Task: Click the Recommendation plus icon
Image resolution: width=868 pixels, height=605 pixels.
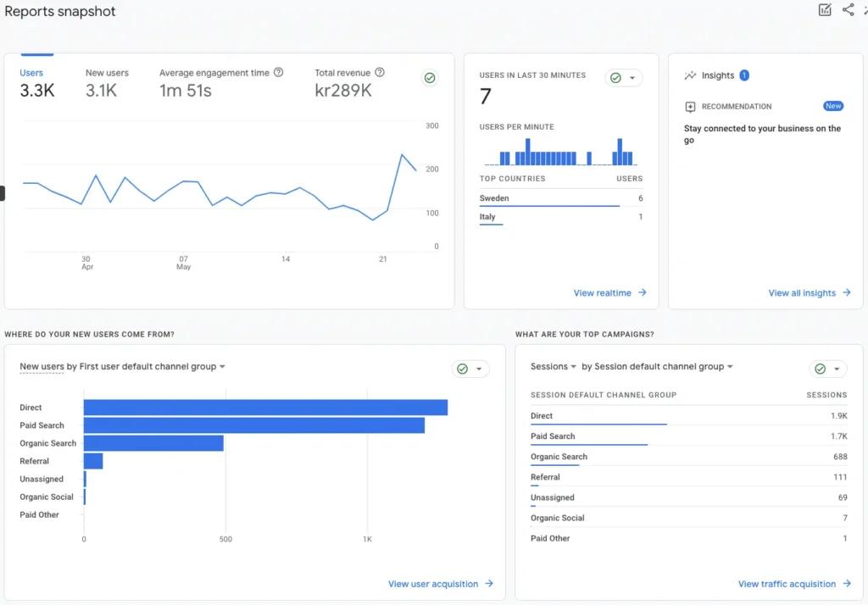Action: (x=690, y=106)
